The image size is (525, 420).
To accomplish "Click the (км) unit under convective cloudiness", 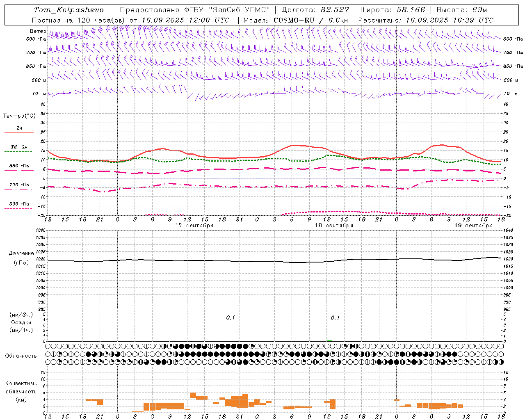I will [x=21, y=399].
